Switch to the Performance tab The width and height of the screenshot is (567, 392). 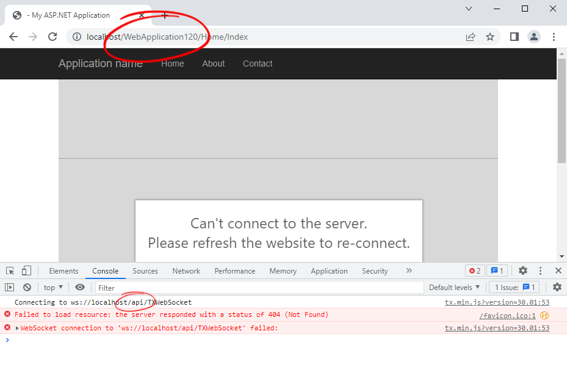tap(235, 271)
